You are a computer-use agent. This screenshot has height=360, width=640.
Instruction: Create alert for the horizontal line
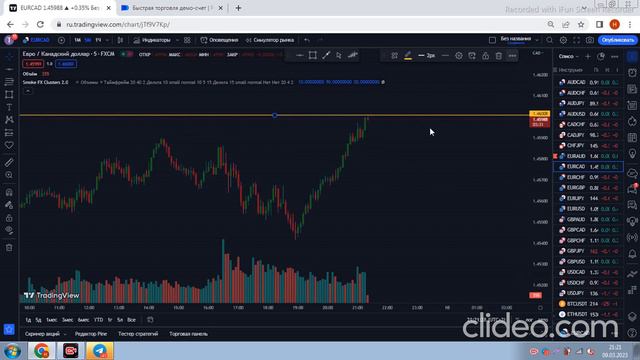pos(472,56)
